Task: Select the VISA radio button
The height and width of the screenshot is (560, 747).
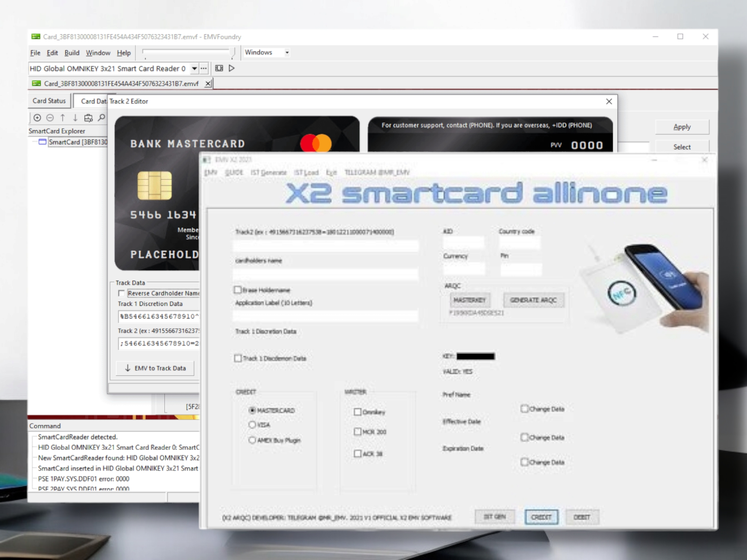Action: (252, 425)
